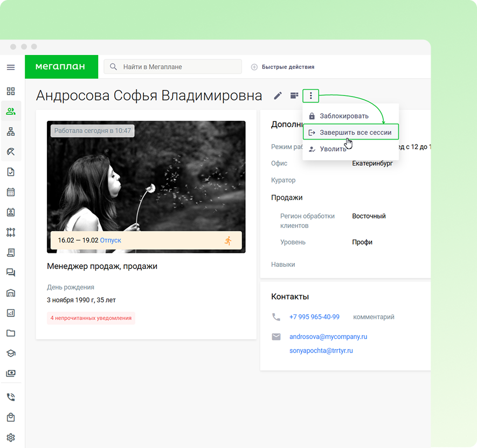Click the Мегаплан logo
Viewport: 477px width, 448px height.
pyautogui.click(x=61, y=67)
